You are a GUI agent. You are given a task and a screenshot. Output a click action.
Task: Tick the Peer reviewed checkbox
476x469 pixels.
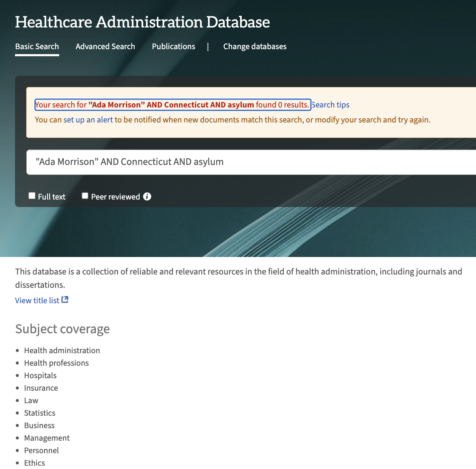tap(85, 196)
